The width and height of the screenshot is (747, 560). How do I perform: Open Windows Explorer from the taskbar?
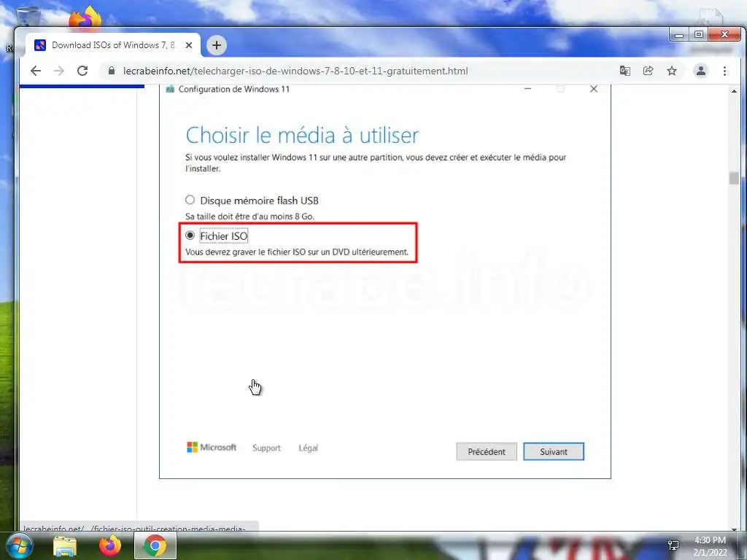(65, 545)
